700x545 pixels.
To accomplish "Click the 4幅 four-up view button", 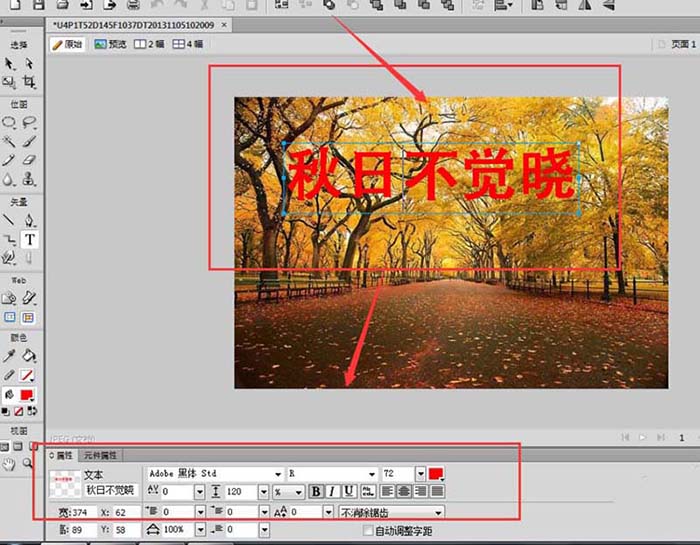I will pyautogui.click(x=187, y=44).
